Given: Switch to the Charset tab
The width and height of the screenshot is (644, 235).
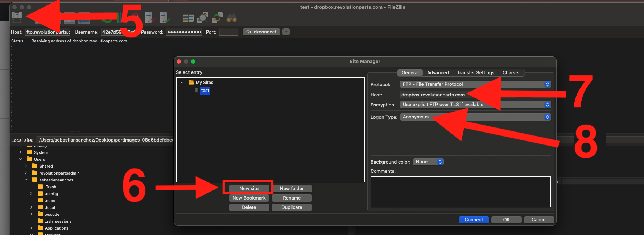Looking at the screenshot, I should (x=511, y=73).
